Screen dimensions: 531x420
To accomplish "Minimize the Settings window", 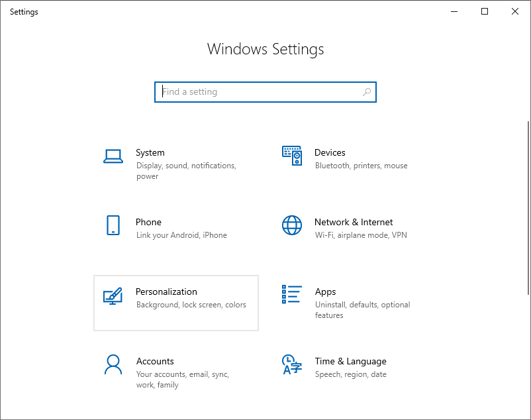I will [x=454, y=11].
